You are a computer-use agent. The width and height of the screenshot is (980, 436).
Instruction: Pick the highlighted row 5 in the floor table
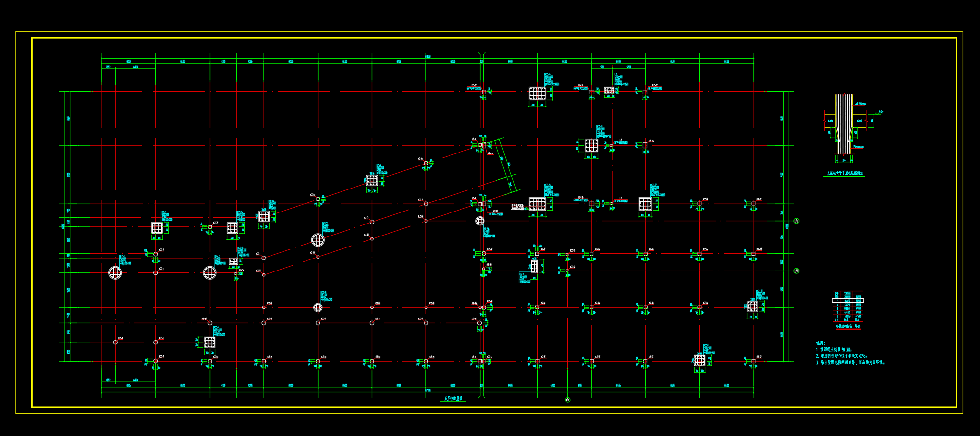pyautogui.click(x=848, y=301)
